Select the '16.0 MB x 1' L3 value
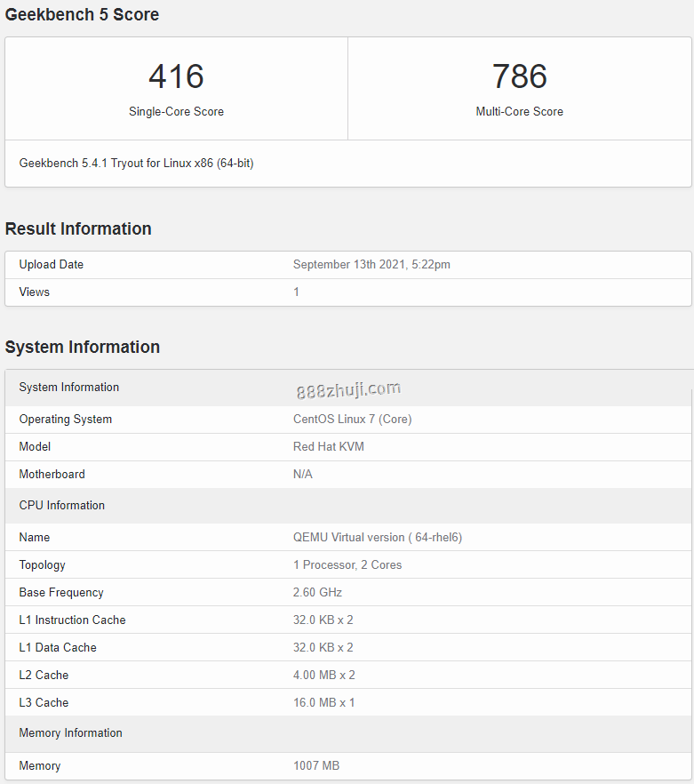This screenshot has width=694, height=784. point(324,702)
